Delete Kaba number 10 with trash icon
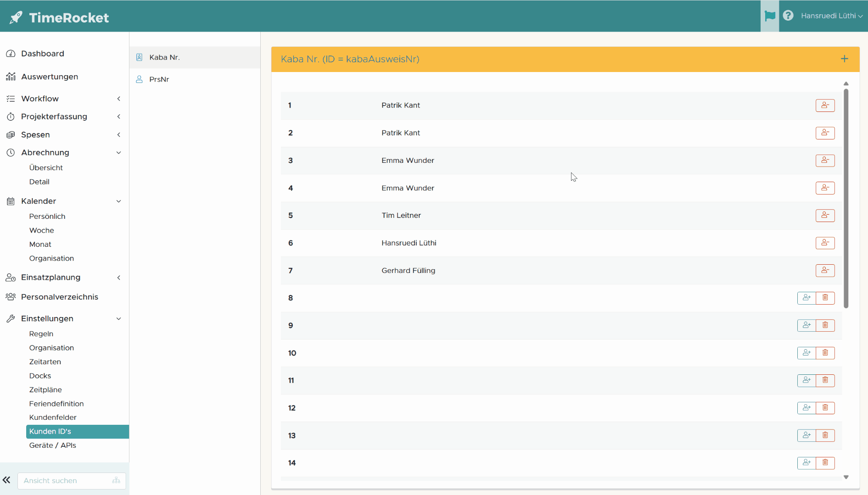Image resolution: width=868 pixels, height=495 pixels. (825, 353)
